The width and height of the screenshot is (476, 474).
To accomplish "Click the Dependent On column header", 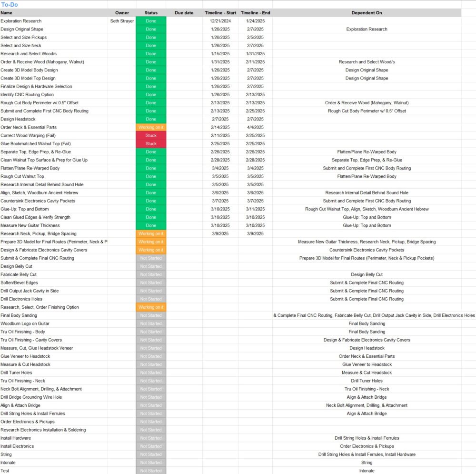I will pos(367,13).
